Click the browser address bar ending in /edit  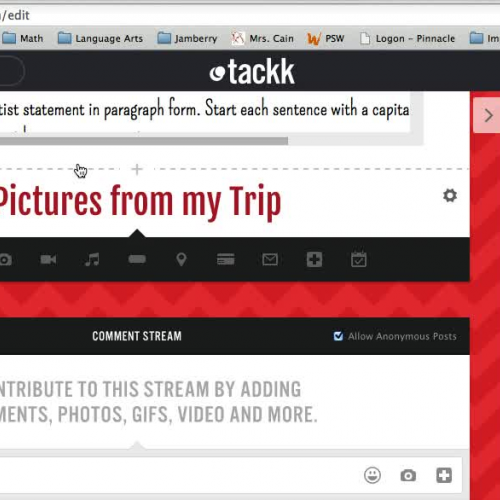pyautogui.click(x=250, y=15)
